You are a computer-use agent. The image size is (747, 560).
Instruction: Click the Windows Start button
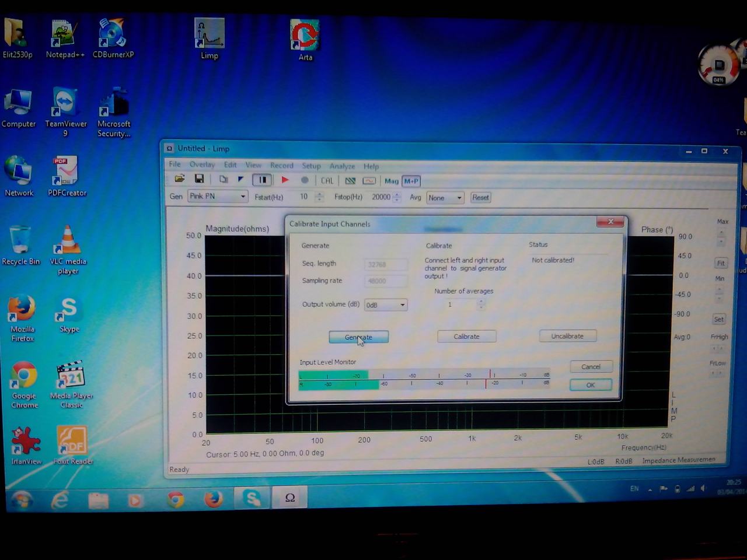point(22,500)
